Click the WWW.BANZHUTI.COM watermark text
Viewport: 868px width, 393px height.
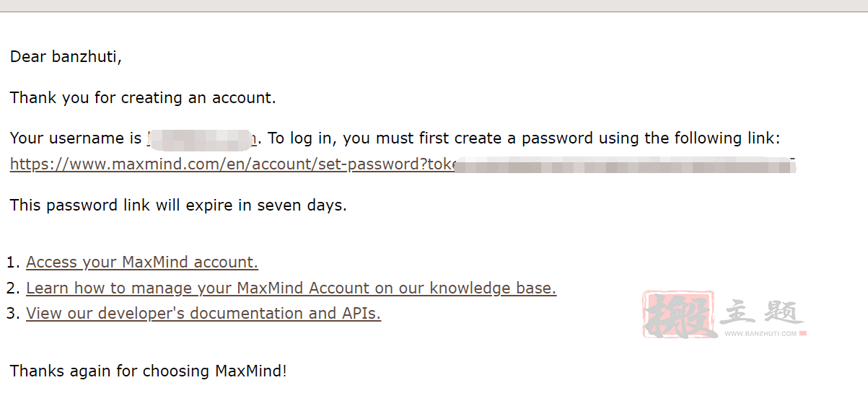click(x=760, y=334)
